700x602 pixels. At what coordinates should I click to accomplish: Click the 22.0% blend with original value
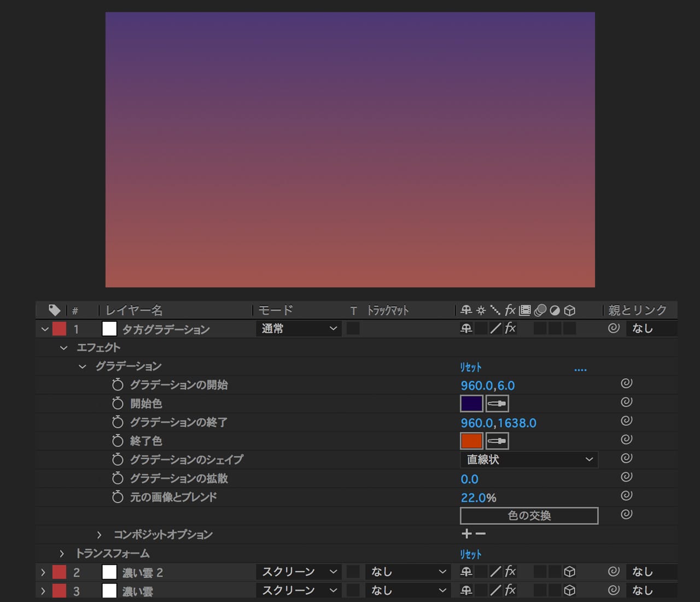point(478,498)
